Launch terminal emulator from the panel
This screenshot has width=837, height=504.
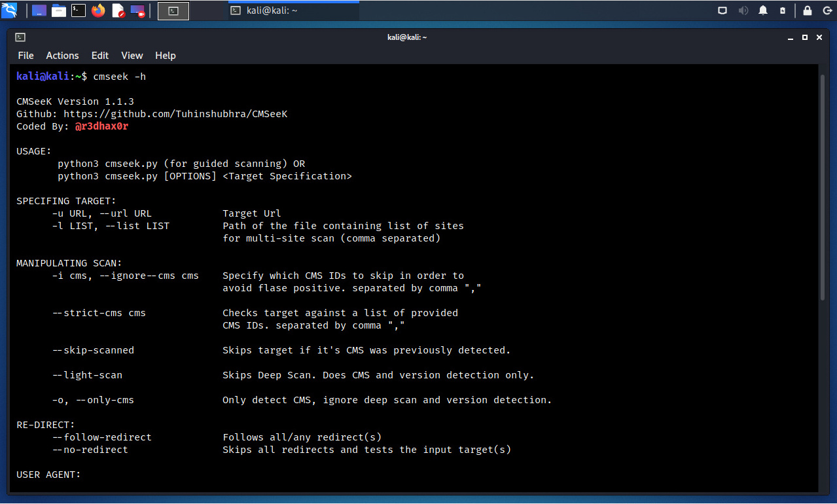point(79,10)
